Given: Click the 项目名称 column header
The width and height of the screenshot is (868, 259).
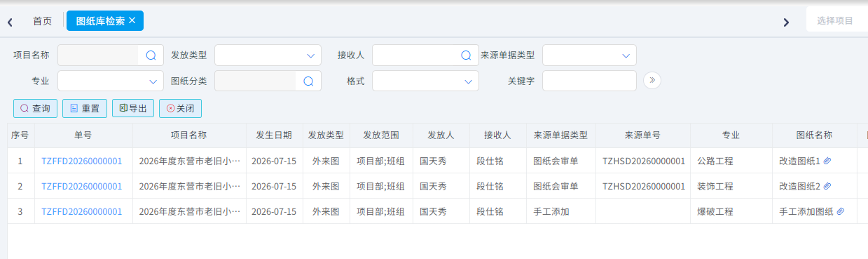Looking at the screenshot, I should point(189,135).
